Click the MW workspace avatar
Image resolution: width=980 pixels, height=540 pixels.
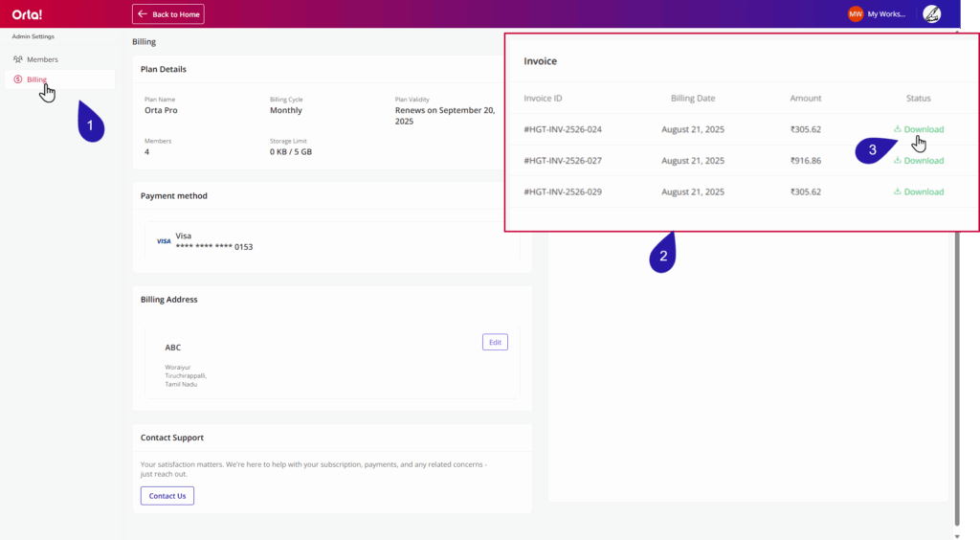click(855, 14)
